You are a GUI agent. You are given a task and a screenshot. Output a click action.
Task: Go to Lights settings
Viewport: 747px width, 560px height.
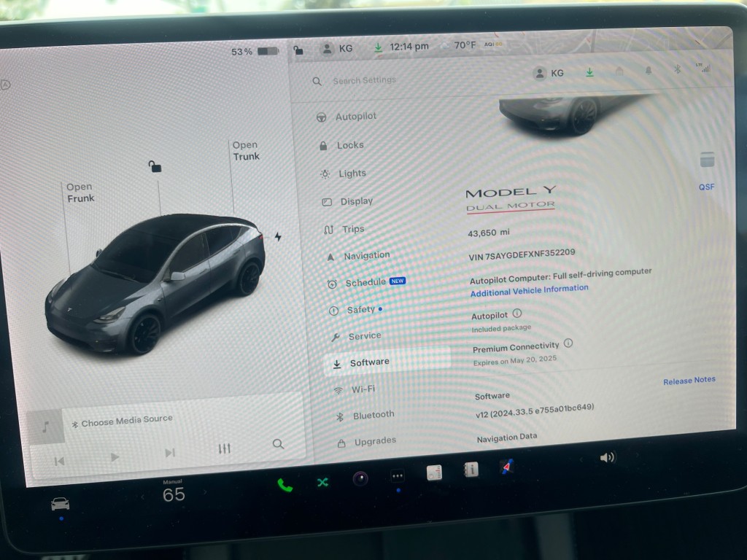pyautogui.click(x=343, y=174)
